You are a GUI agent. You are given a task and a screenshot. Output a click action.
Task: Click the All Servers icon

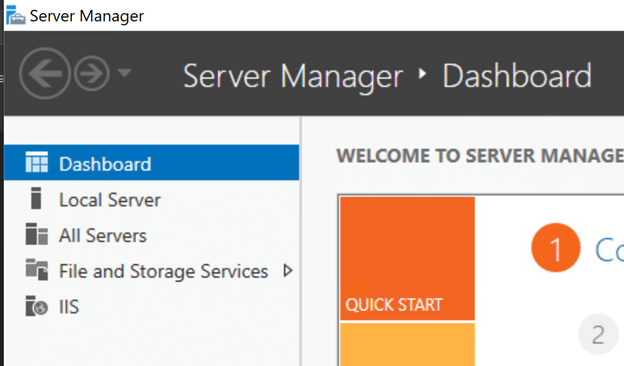[37, 234]
